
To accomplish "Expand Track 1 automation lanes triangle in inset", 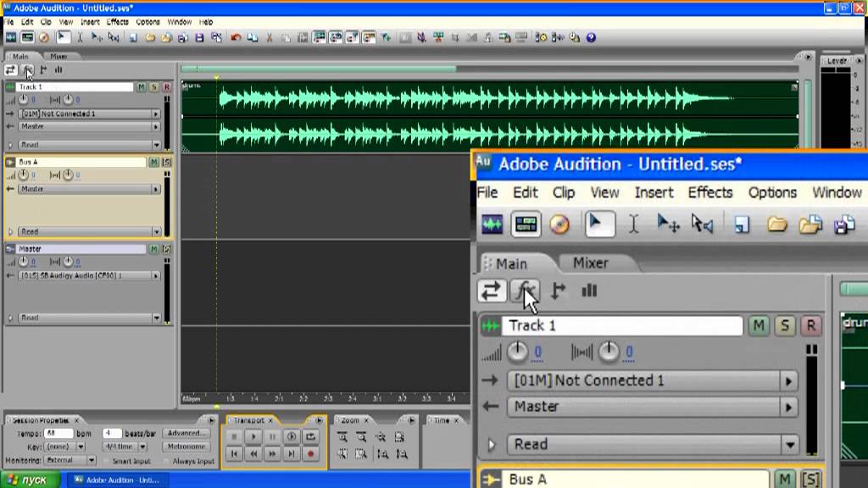I will click(492, 445).
